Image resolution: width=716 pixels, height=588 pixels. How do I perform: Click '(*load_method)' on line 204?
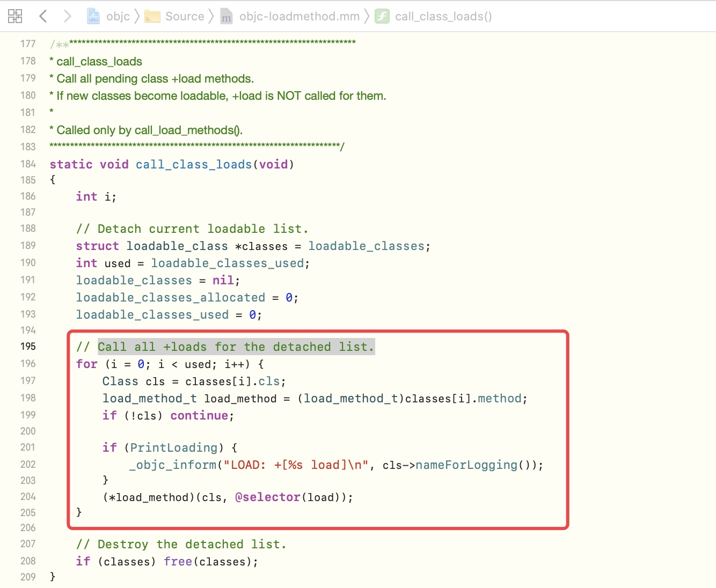point(149,497)
